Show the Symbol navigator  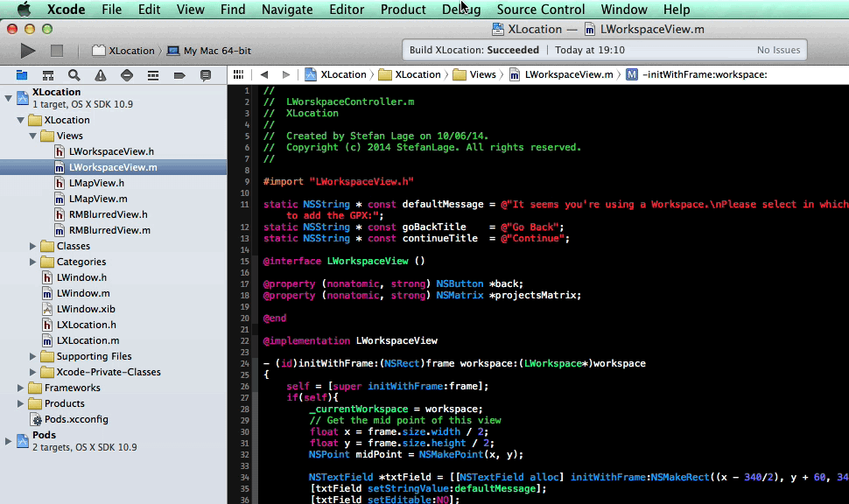point(48,75)
